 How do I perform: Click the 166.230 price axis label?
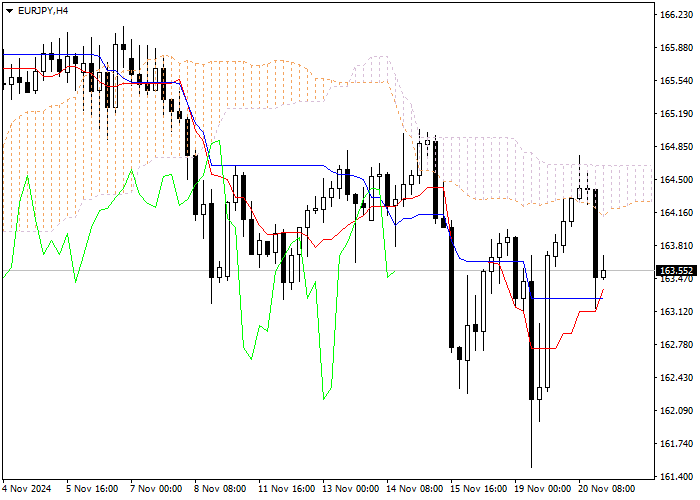(x=676, y=15)
